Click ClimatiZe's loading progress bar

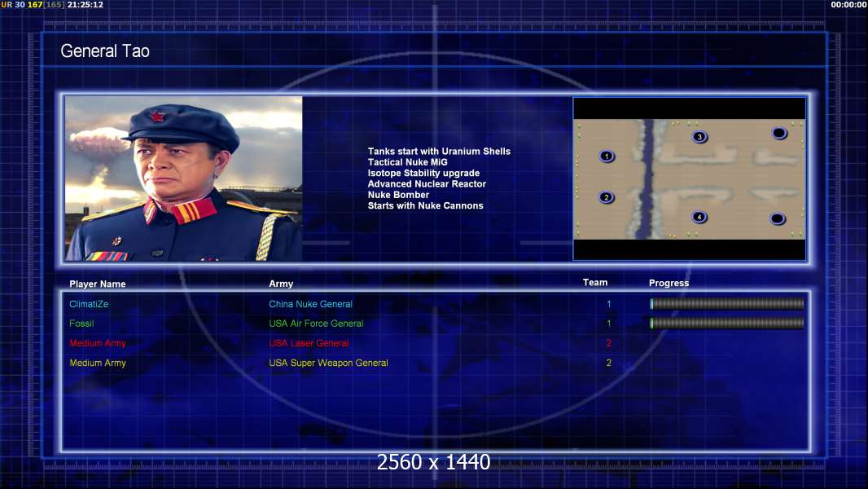click(x=727, y=303)
